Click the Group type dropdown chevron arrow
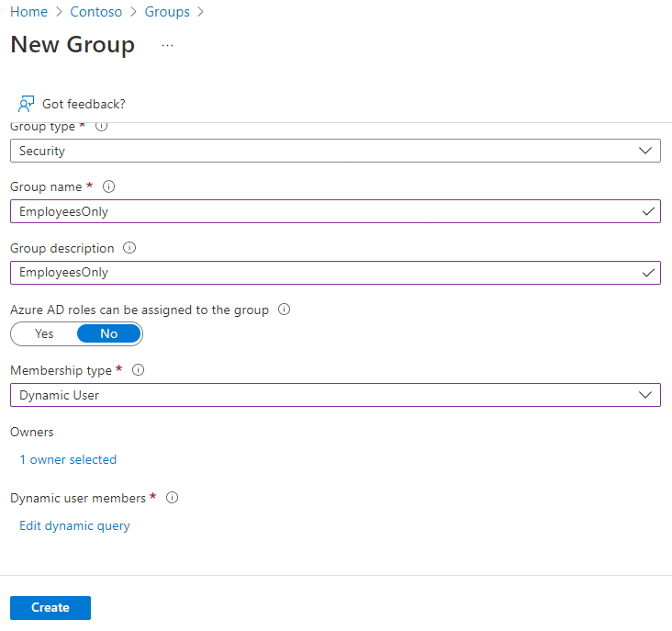 click(x=645, y=151)
